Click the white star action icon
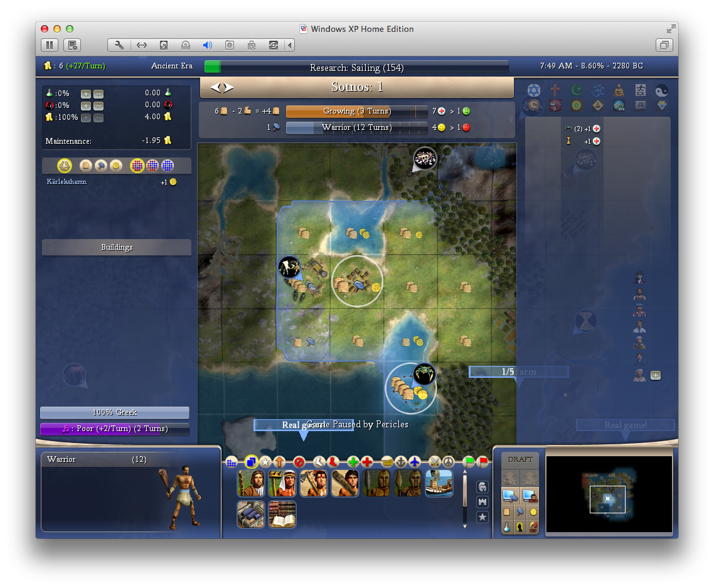The height and width of the screenshot is (588, 714). (265, 462)
